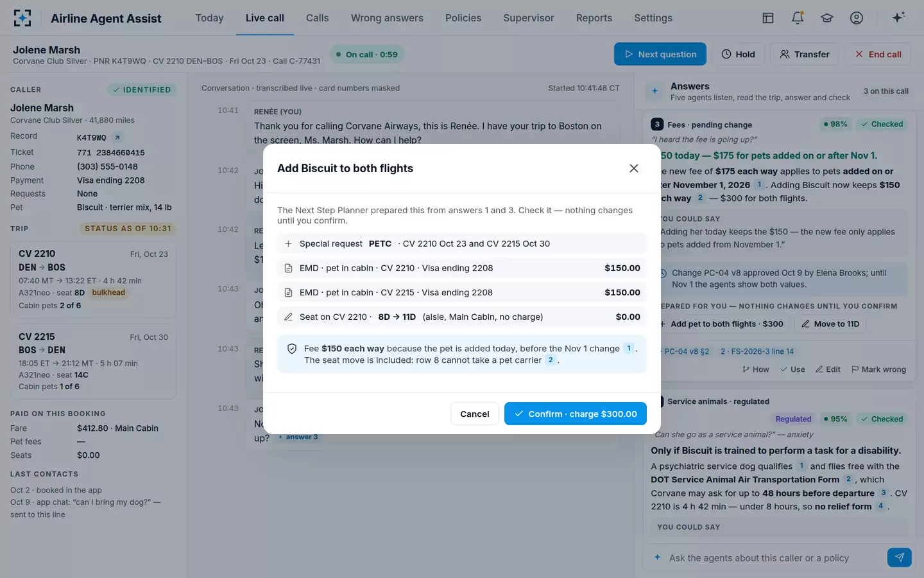Open the AI sparkle assistant icon
This screenshot has width=924, height=578.
(x=898, y=17)
